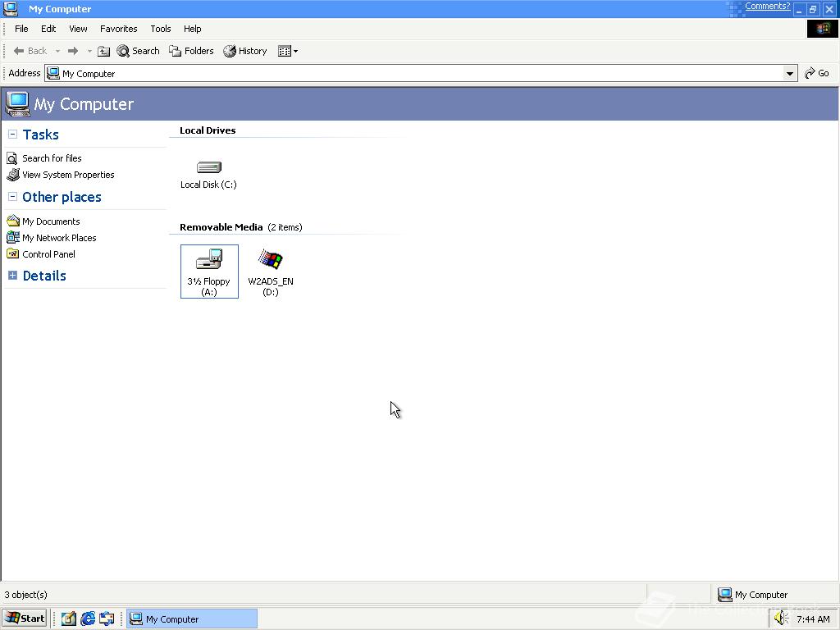The width and height of the screenshot is (840, 630).
Task: Click the Comments? link in title bar
Action: (767, 6)
